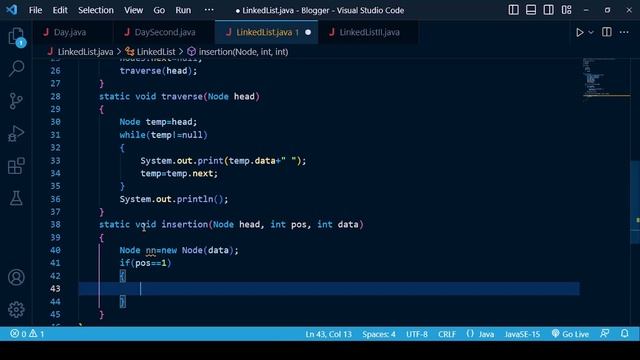Click the editor vertical scrollbar
The height and width of the screenshot is (360, 640).
635,202
